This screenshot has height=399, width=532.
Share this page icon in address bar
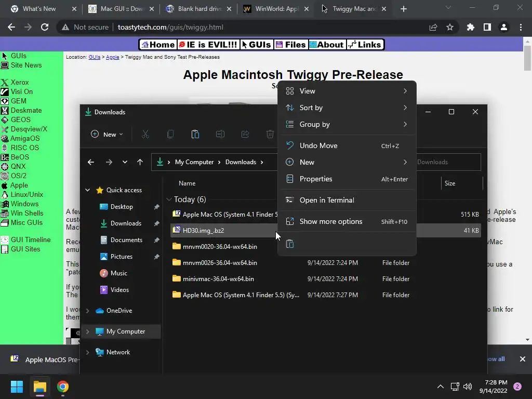coord(433,27)
